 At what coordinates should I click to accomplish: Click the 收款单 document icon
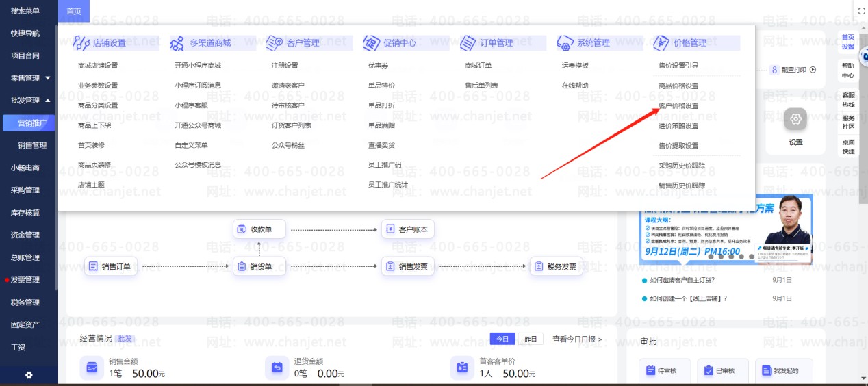(x=242, y=229)
